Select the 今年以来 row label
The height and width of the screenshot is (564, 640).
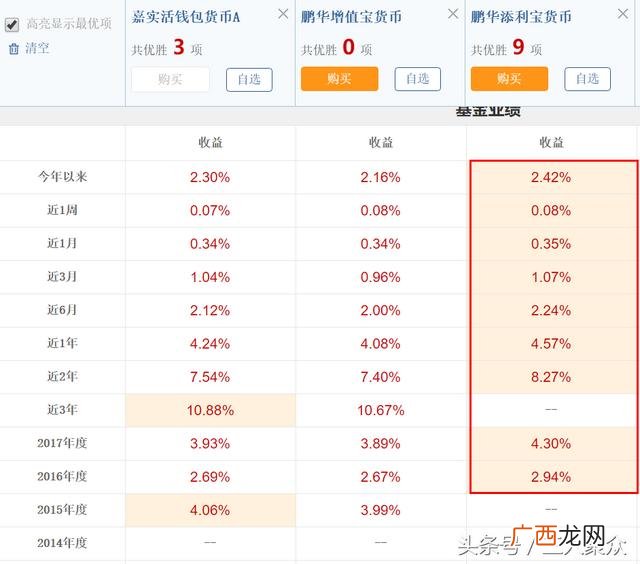(x=62, y=177)
